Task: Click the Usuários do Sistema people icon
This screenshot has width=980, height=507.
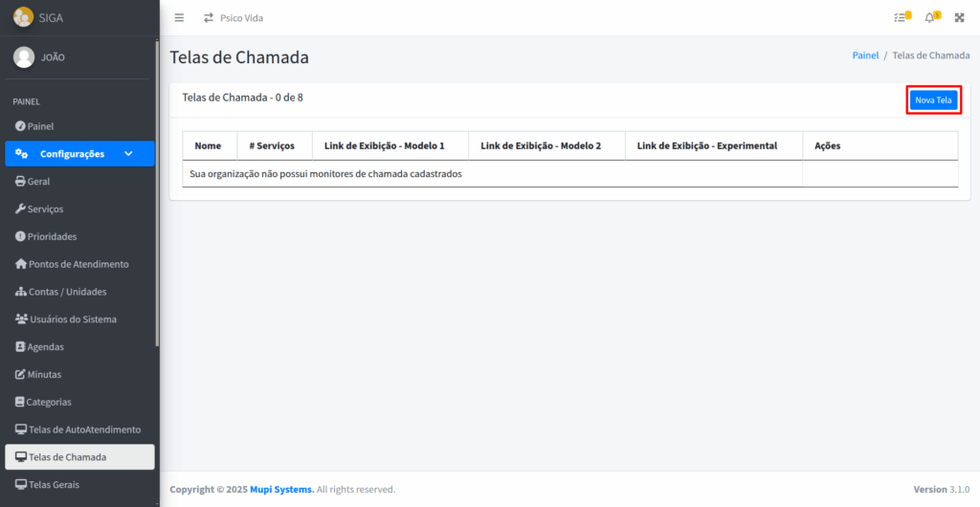Action: 21,320
